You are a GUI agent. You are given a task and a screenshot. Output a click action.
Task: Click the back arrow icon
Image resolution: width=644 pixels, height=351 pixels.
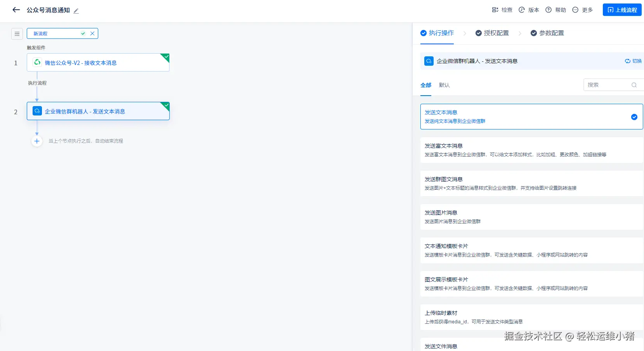point(16,10)
